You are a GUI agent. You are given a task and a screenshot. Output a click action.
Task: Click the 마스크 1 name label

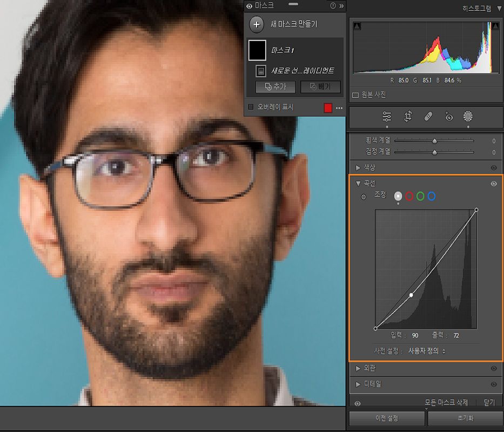[283, 50]
